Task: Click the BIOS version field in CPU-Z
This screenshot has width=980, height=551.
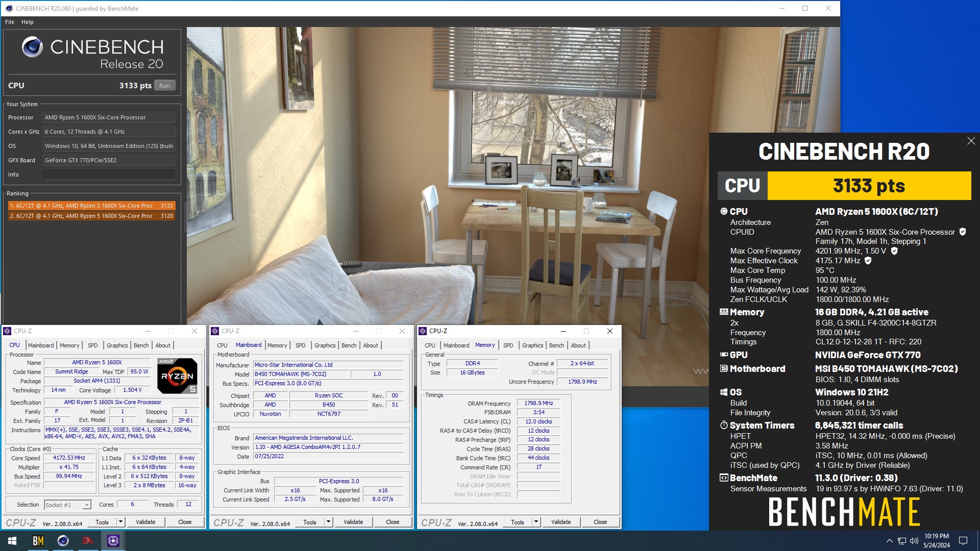Action: click(328, 447)
